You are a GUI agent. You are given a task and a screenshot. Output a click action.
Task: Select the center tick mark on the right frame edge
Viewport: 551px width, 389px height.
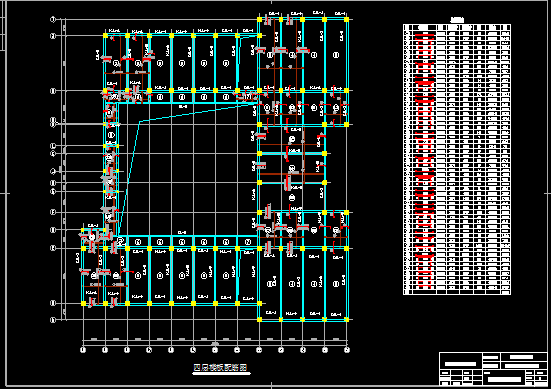coord(547,193)
